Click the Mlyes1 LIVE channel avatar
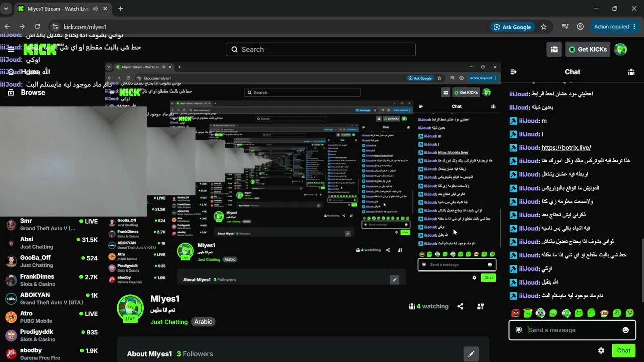The height and width of the screenshot is (362, 644). [x=130, y=308]
